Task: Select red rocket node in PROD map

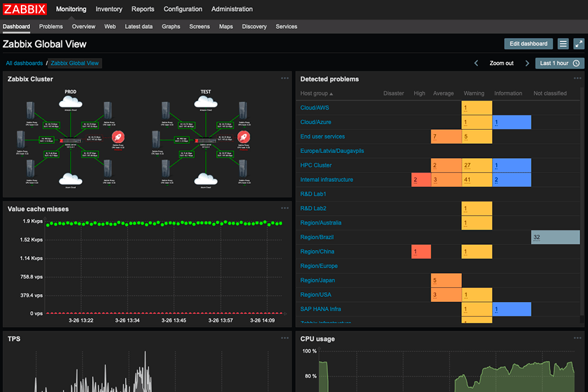Action: [x=118, y=137]
